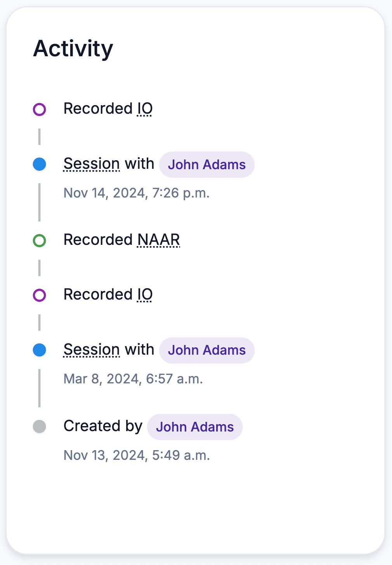Image resolution: width=392 pixels, height=565 pixels.
Task: Open the Session dated Mar 8, 2024
Action: point(91,350)
